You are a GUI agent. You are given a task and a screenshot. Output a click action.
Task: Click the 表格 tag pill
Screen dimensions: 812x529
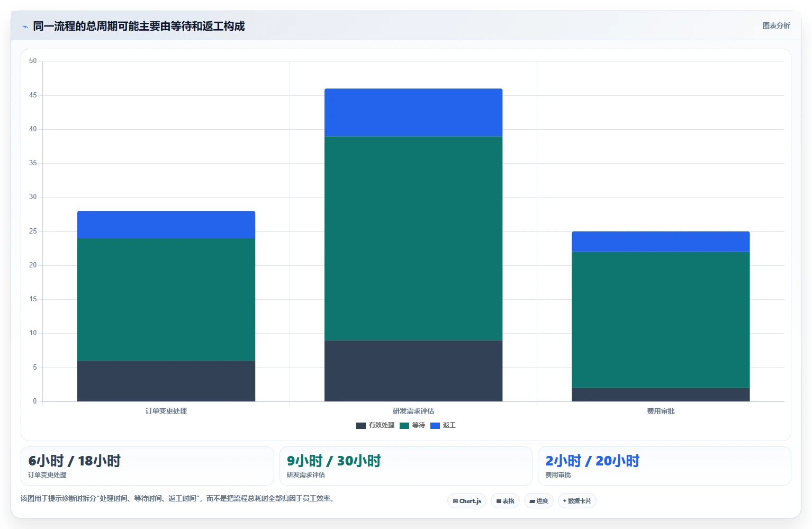(505, 501)
